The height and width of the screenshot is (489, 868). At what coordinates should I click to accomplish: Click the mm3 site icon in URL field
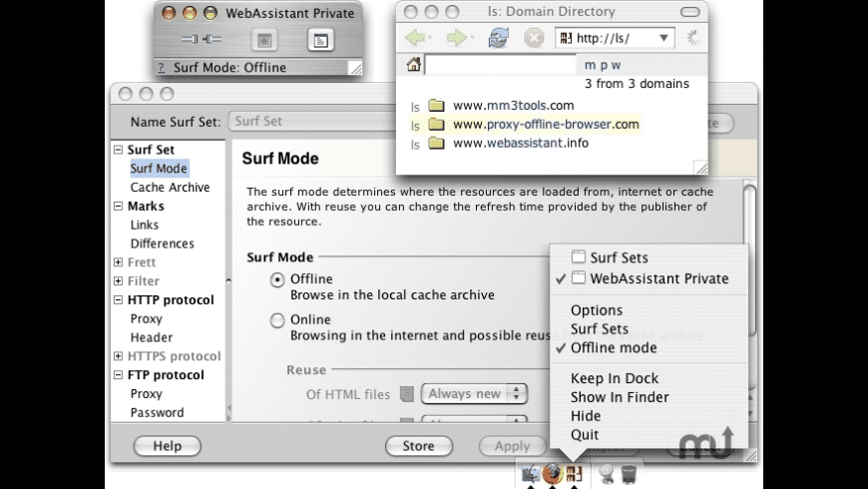tap(566, 38)
